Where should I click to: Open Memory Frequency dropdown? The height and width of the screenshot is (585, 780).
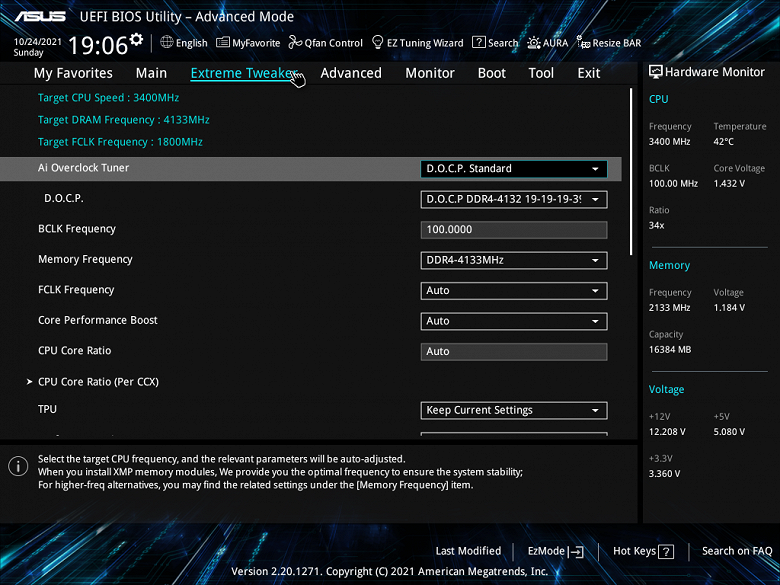514,260
